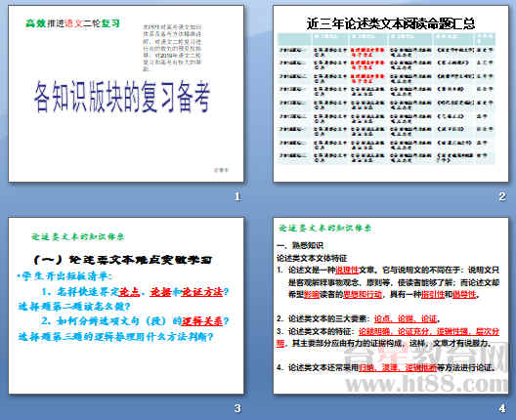Click red underlined 逻辑关系 on slide 3
This screenshot has width=516, height=420.
202,320
